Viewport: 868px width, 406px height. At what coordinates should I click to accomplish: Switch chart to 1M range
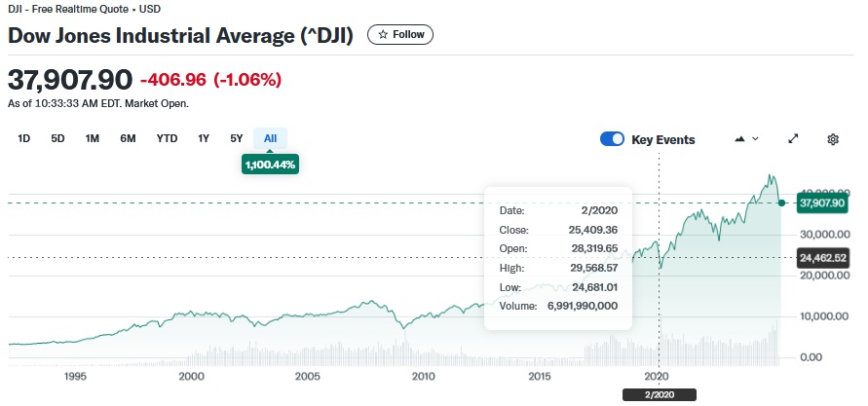click(x=92, y=138)
